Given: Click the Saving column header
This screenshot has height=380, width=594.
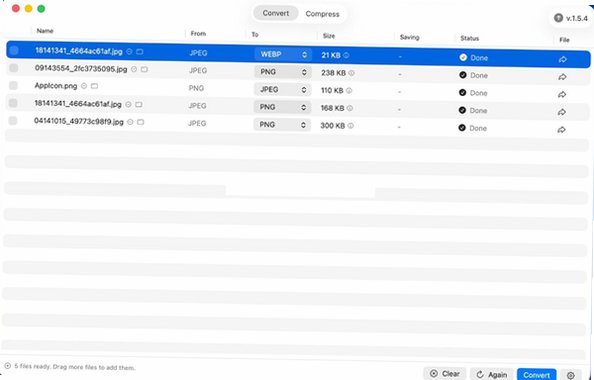Looking at the screenshot, I should [410, 37].
